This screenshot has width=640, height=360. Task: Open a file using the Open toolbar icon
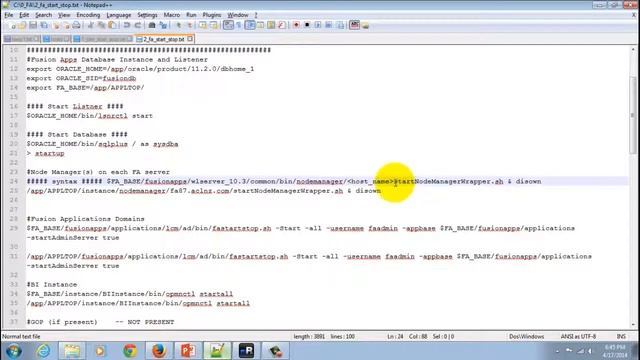(x=22, y=25)
